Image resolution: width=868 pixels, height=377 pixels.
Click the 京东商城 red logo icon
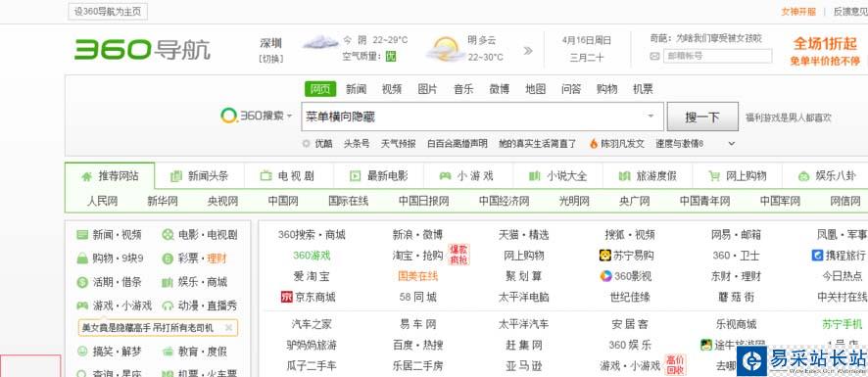point(286,297)
